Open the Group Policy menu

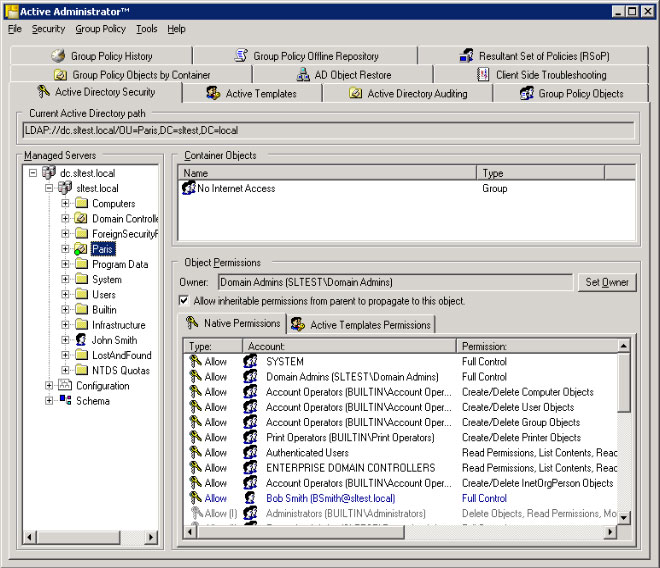tap(101, 29)
